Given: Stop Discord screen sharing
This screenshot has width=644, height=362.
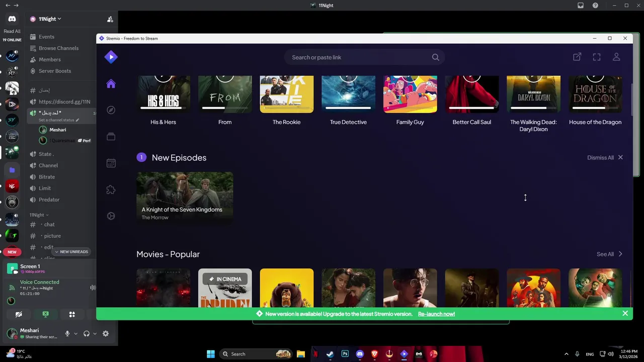Looking at the screenshot, I should [x=45, y=314].
